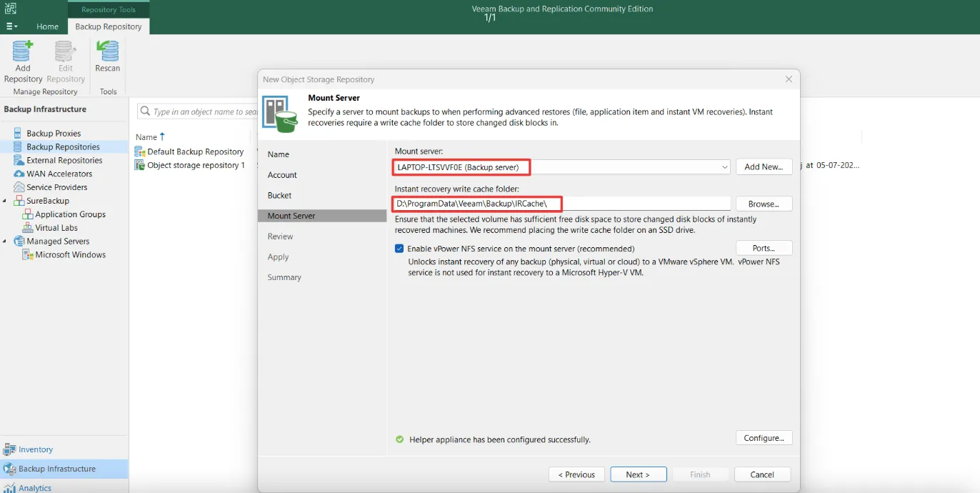Viewport: 980px width, 493px height.
Task: Click the Default Backup Repository row icon
Action: (x=140, y=151)
